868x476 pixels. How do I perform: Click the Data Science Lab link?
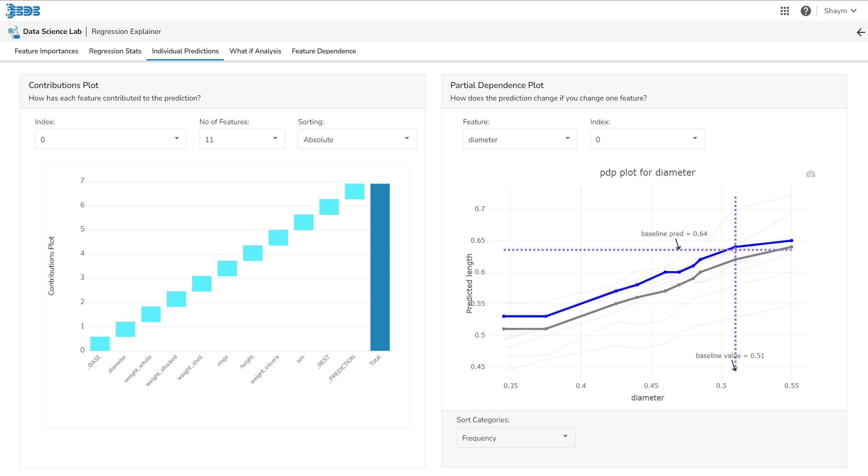coord(52,32)
